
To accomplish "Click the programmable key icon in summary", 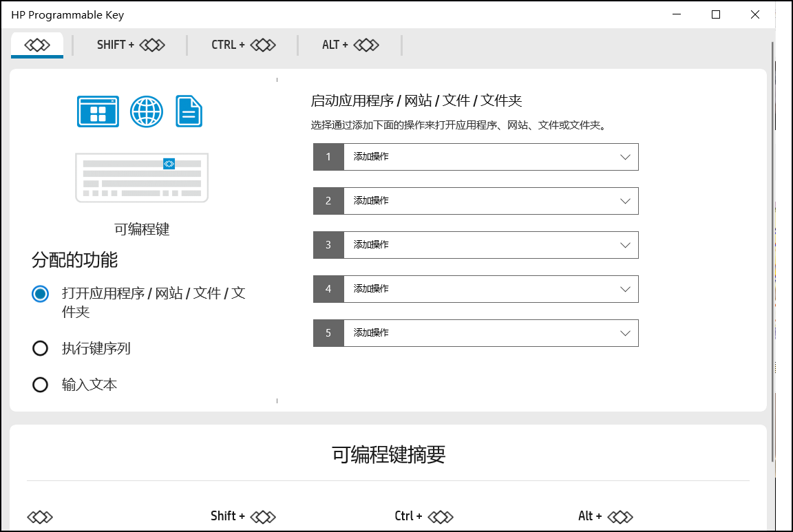I will pyautogui.click(x=40, y=517).
